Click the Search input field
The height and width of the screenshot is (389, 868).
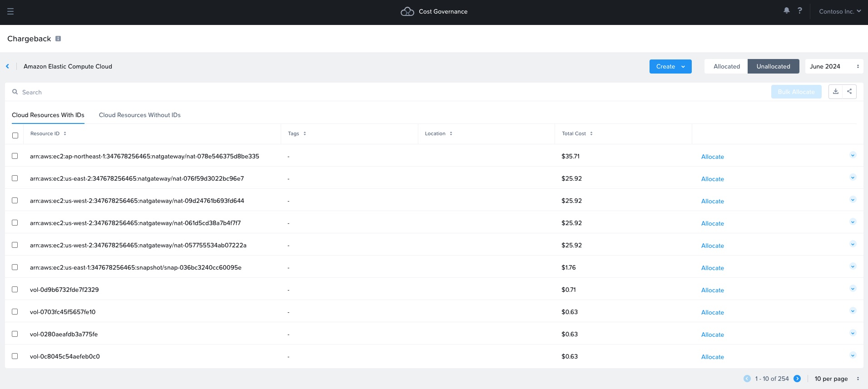182,92
